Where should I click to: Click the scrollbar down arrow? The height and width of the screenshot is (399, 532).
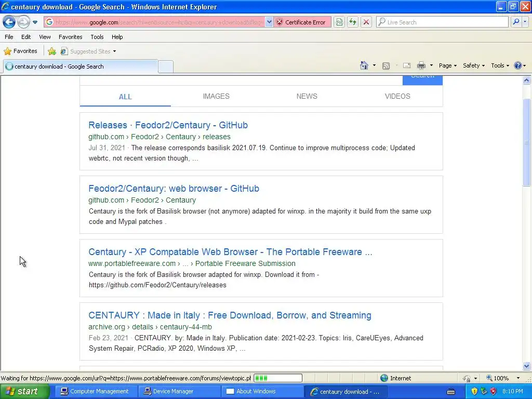point(527,366)
